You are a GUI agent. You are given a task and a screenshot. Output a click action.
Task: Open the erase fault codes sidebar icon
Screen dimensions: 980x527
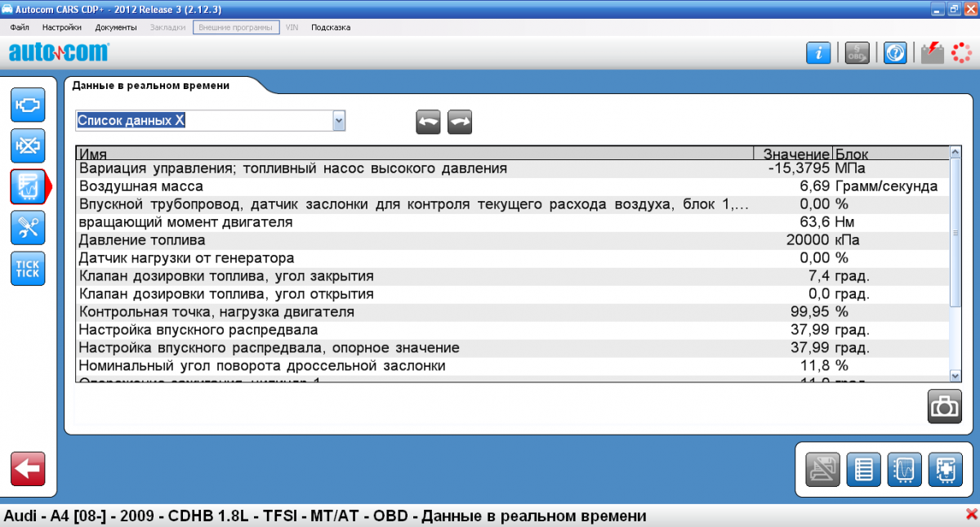point(28,146)
